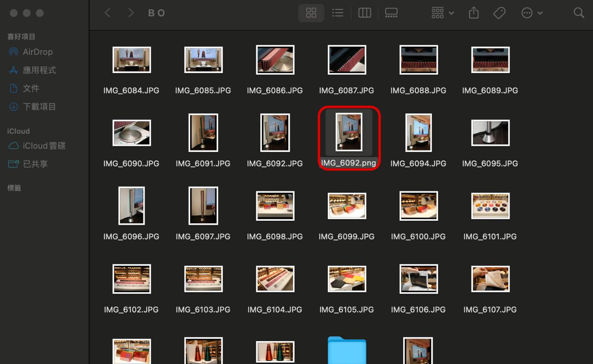Open 應用程式 in the sidebar
The image size is (593, 364).
point(32,70)
